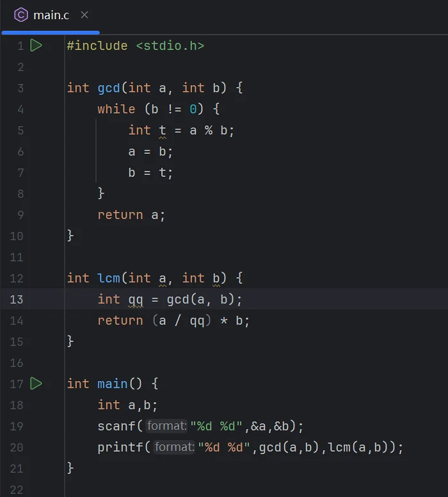Screen dimensions: 448x497
Task: Click the gcd function name on line 3
Action: pos(109,88)
